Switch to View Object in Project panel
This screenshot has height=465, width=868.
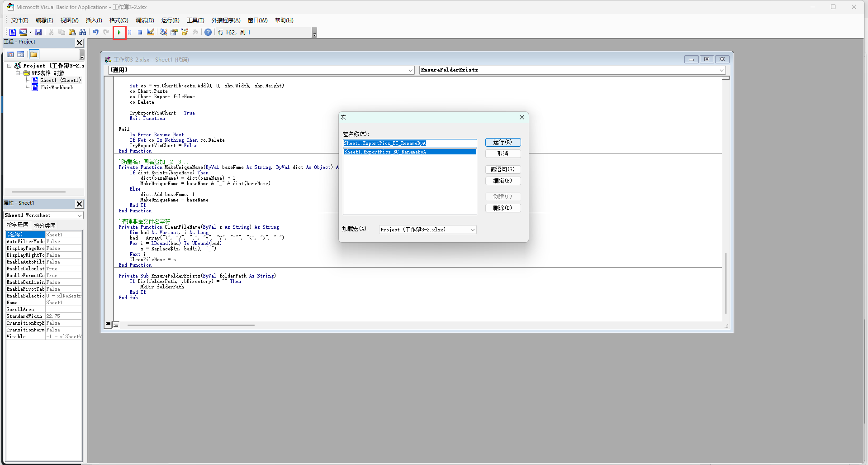click(x=21, y=54)
